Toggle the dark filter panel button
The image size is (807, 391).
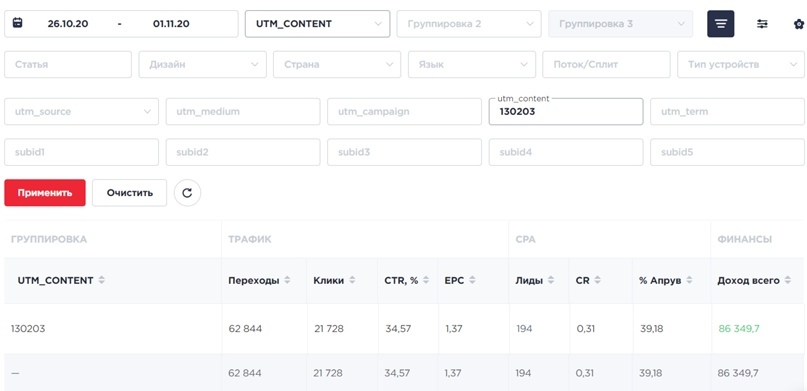(721, 24)
